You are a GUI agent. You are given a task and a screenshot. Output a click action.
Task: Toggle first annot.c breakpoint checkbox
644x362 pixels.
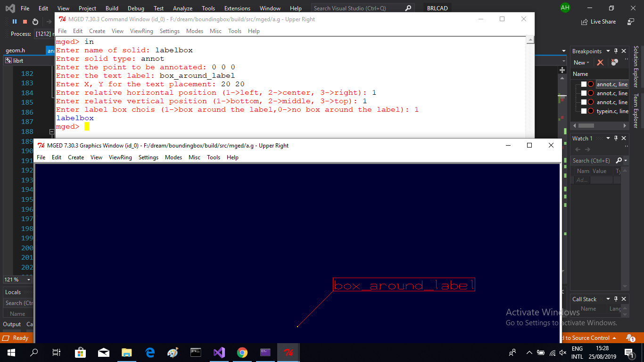(x=584, y=84)
